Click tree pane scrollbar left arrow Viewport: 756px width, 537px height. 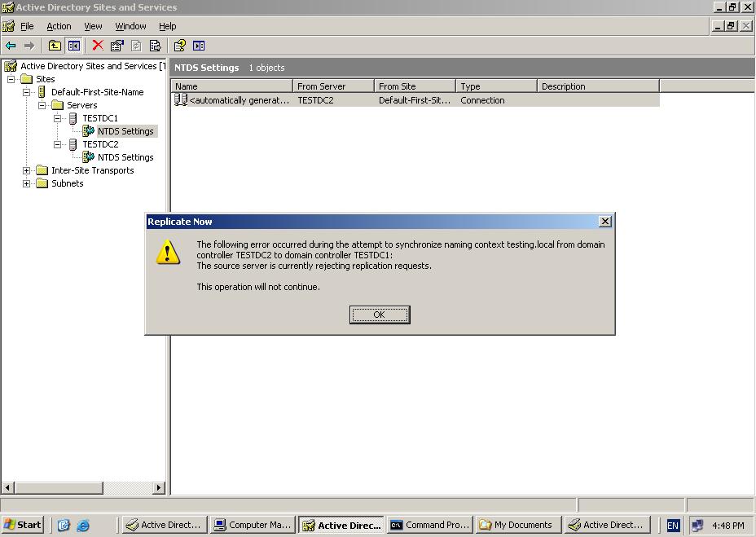(x=7, y=488)
